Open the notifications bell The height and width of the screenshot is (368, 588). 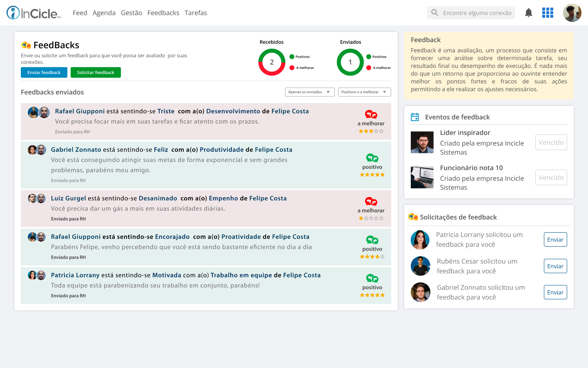pos(528,13)
